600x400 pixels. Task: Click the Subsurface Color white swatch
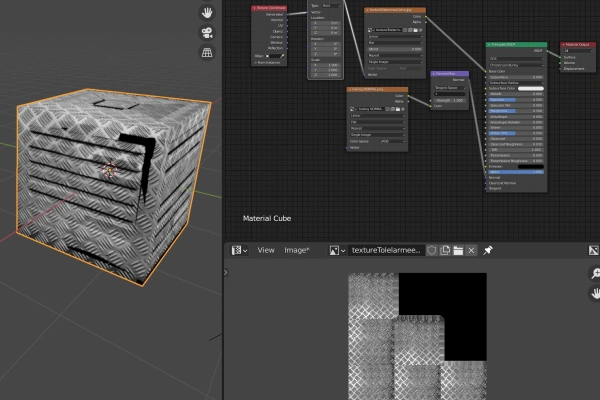(530, 89)
